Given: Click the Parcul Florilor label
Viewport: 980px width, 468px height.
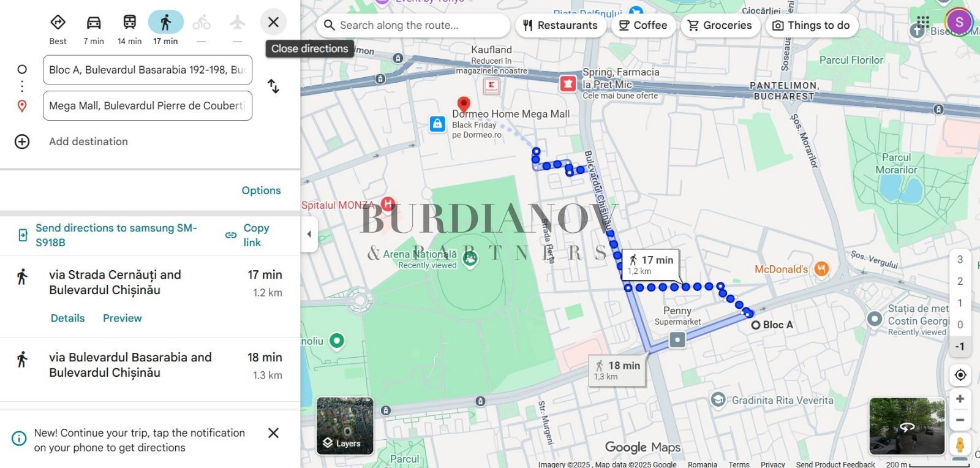Looking at the screenshot, I should 851,60.
